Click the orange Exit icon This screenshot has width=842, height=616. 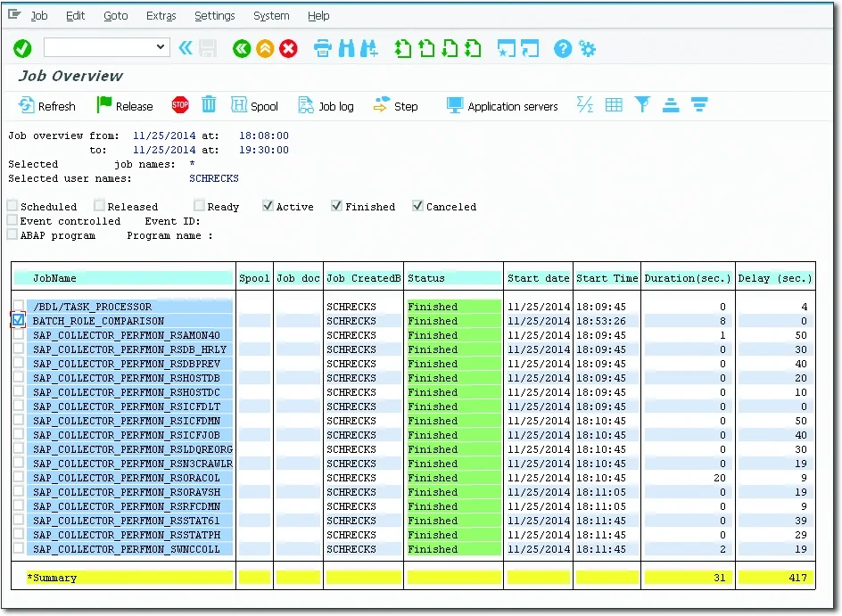point(265,49)
